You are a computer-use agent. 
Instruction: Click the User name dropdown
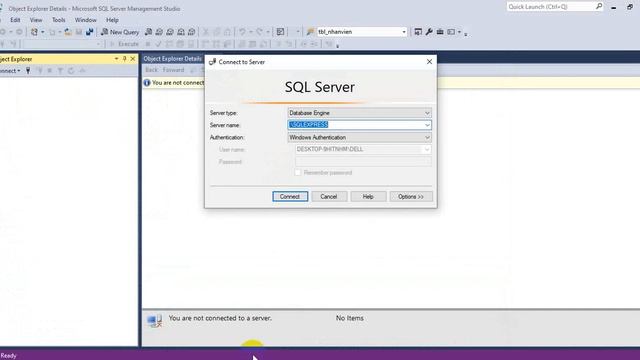363,149
